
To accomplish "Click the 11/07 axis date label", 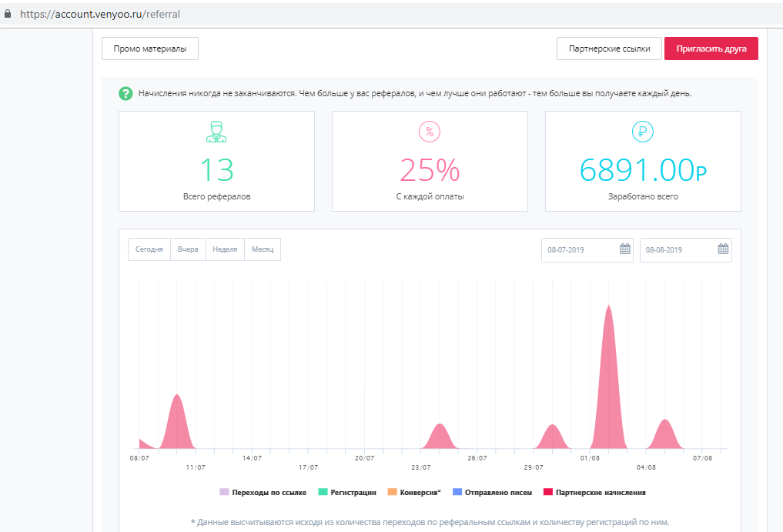I will (x=196, y=467).
